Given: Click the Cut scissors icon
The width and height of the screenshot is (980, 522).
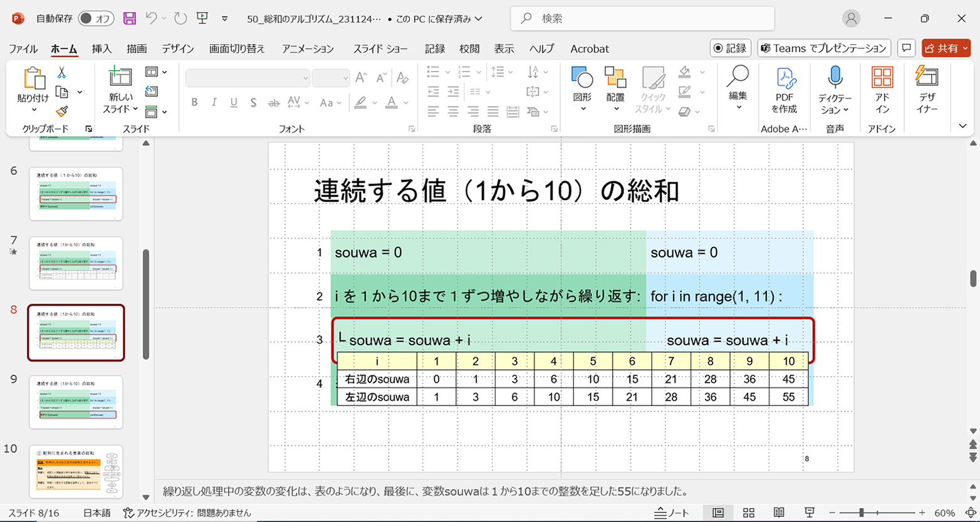Looking at the screenshot, I should [x=61, y=73].
